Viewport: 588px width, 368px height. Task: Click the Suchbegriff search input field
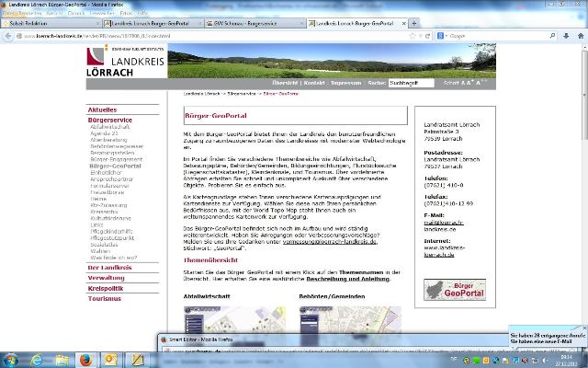[x=411, y=83]
